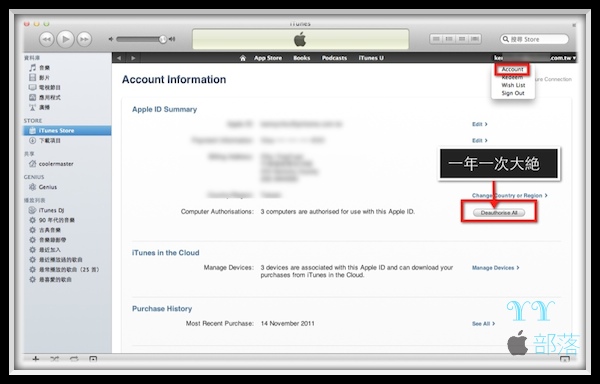Open the Podcasts tab
Viewport: 600px width, 384px height.
click(x=334, y=58)
